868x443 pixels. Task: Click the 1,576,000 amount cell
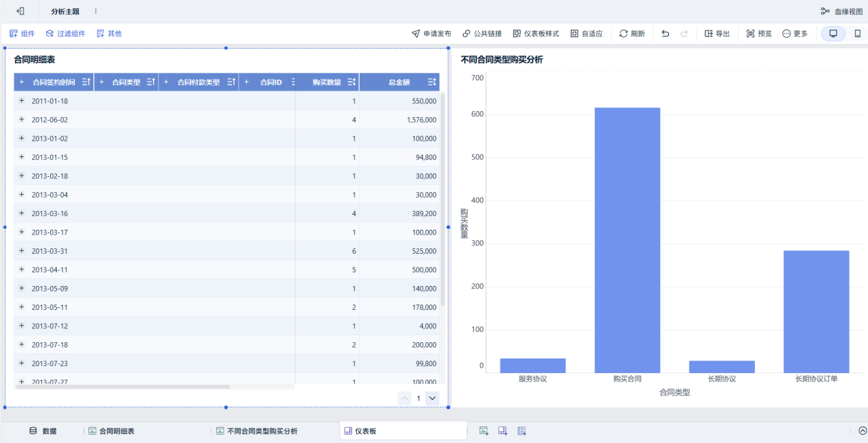(399, 120)
